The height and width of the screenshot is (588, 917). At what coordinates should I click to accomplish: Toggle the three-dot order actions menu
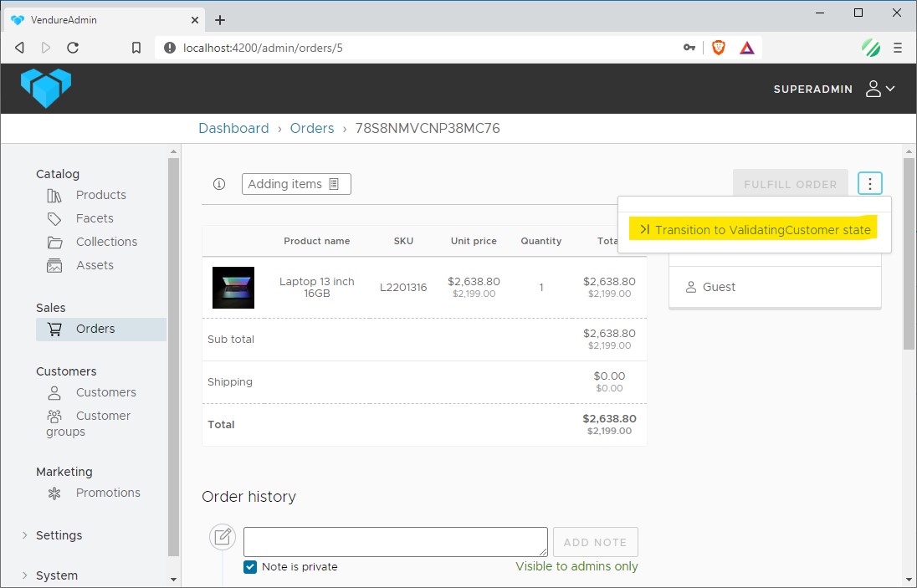click(x=870, y=184)
